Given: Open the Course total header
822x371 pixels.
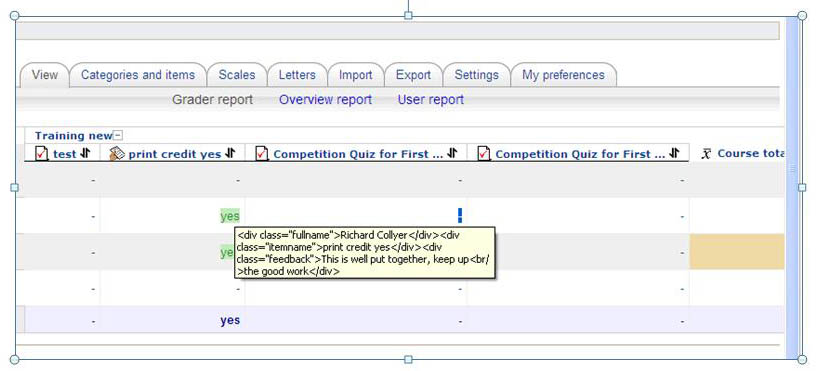Looking at the screenshot, I should coord(751,154).
